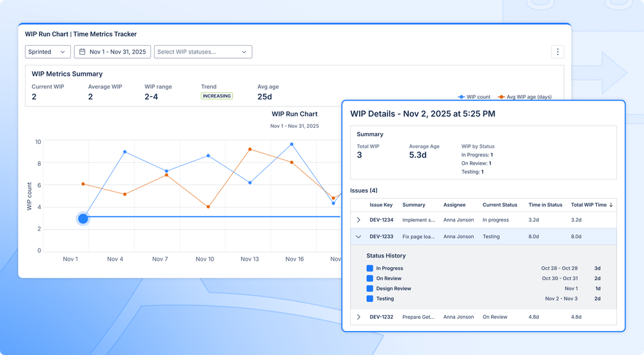This screenshot has height=355, width=644.
Task: Click 'Testing: 1' in WIP by Status
Action: (473, 172)
